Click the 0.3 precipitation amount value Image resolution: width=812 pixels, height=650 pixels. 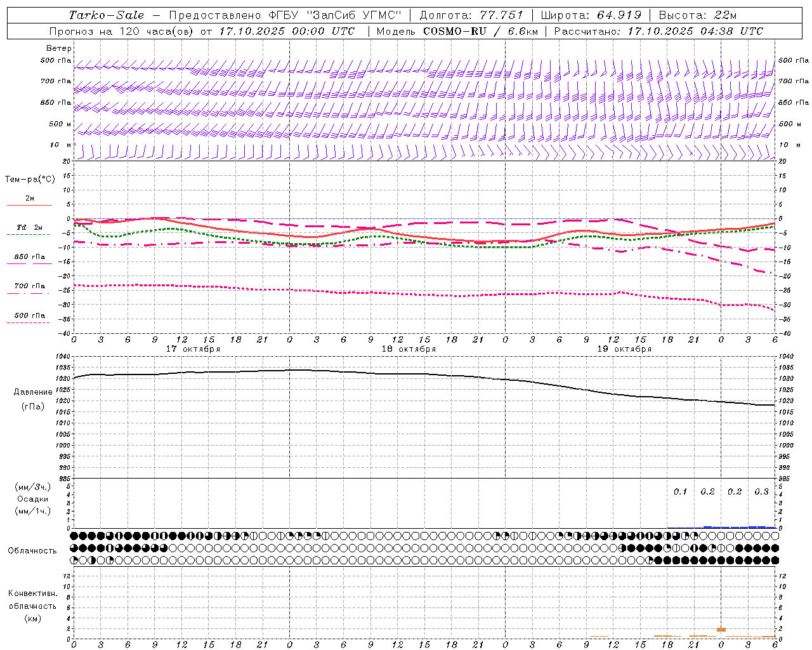click(761, 491)
